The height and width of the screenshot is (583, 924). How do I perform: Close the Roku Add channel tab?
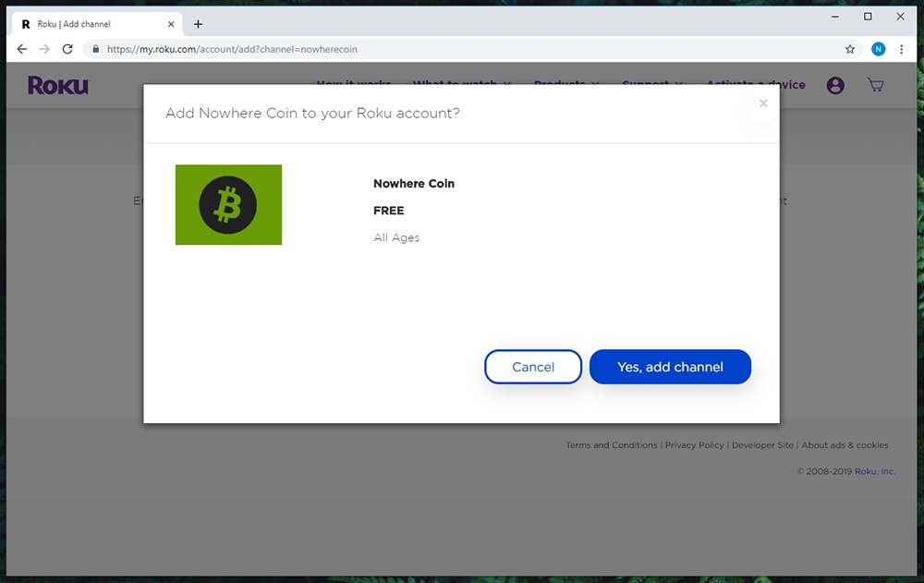click(171, 24)
